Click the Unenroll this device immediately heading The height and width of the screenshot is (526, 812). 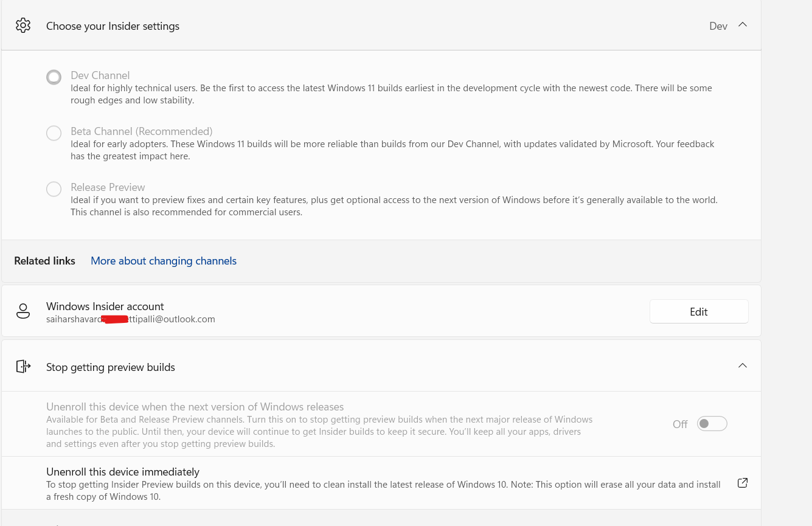pos(123,472)
